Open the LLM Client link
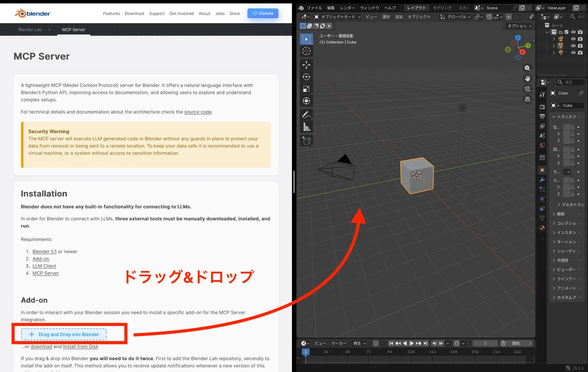The height and width of the screenshot is (372, 588). coord(44,266)
